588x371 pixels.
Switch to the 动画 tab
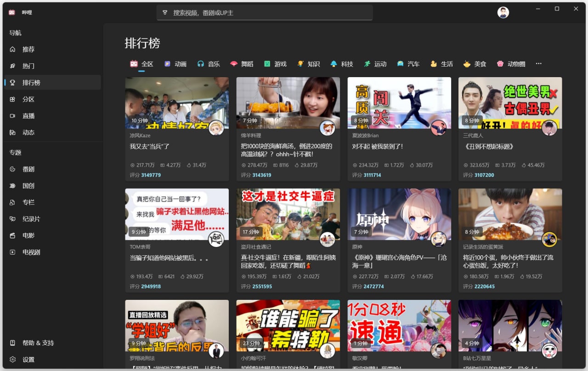pyautogui.click(x=175, y=64)
